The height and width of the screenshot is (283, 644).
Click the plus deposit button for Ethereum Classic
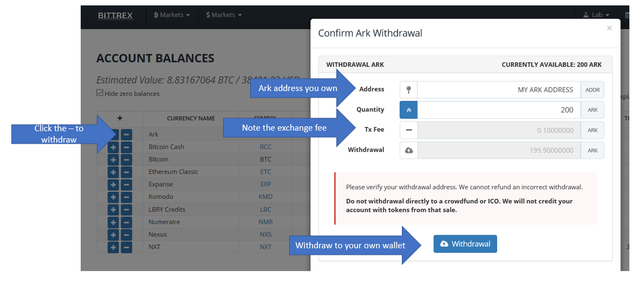pos(113,172)
